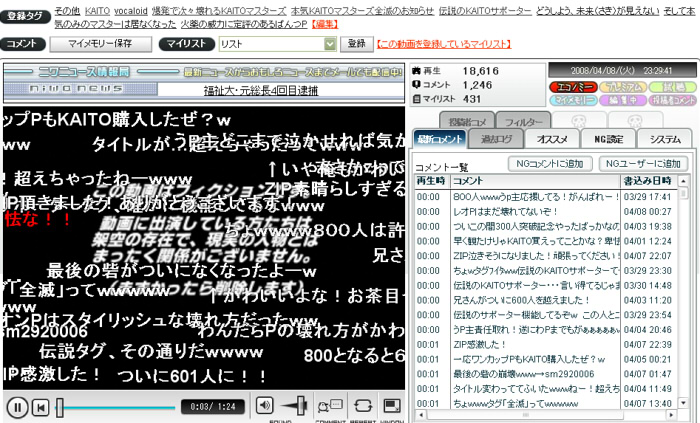Open the KAITO tag link
Viewport: 700px width, 423px height.
click(97, 11)
